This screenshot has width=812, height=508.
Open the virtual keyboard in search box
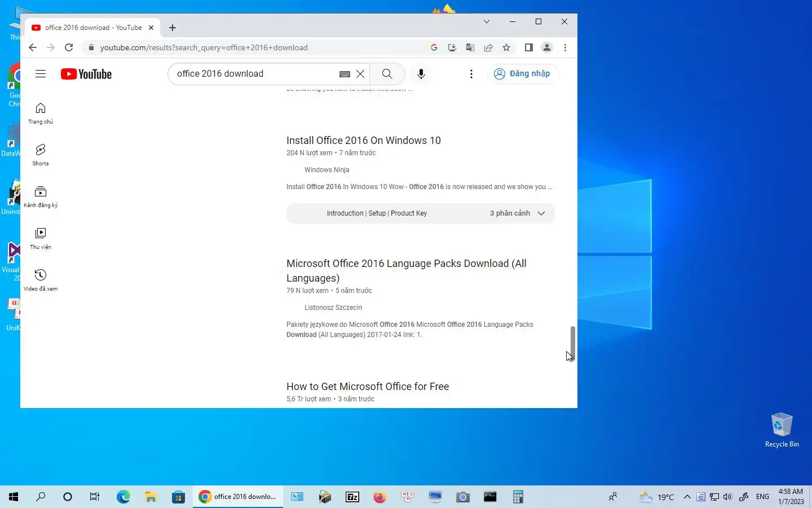tap(345, 74)
